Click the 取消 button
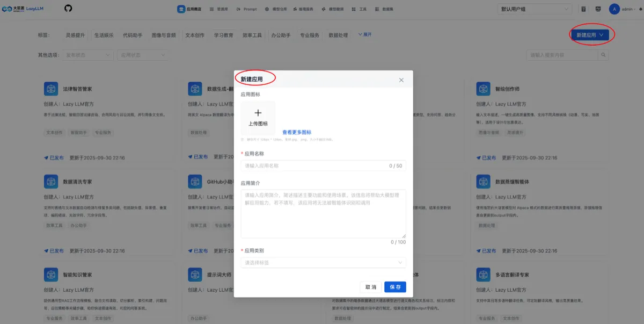Viewport: 644px width, 324px height. (371, 287)
